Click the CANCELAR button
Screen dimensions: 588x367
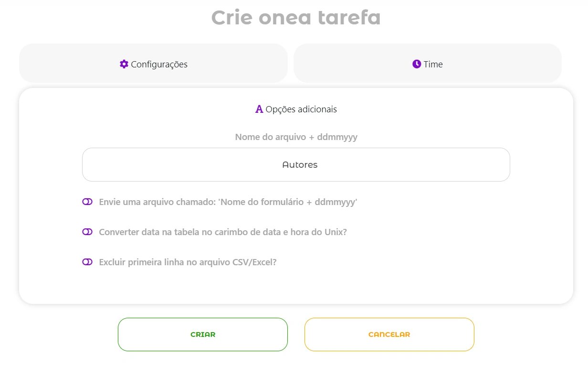tap(389, 335)
